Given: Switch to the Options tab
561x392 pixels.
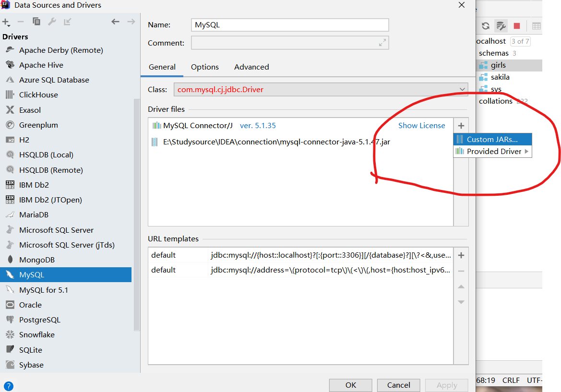Looking at the screenshot, I should pyautogui.click(x=204, y=67).
